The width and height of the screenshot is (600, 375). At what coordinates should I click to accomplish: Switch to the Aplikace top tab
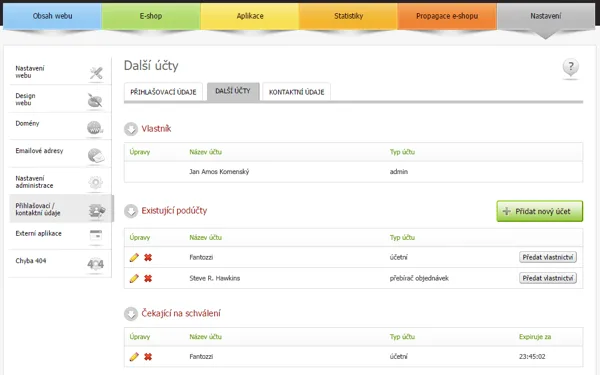[250, 16]
